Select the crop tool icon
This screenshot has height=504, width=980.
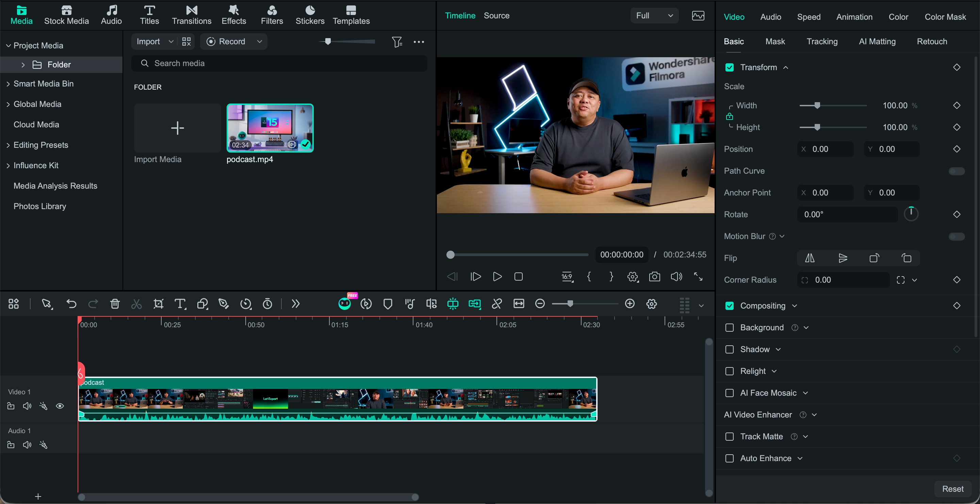coord(158,304)
